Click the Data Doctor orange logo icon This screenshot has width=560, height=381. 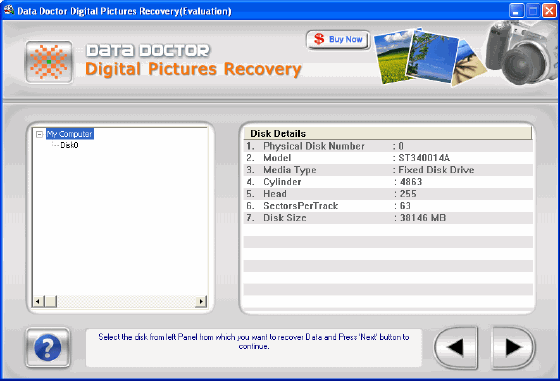tap(49, 62)
